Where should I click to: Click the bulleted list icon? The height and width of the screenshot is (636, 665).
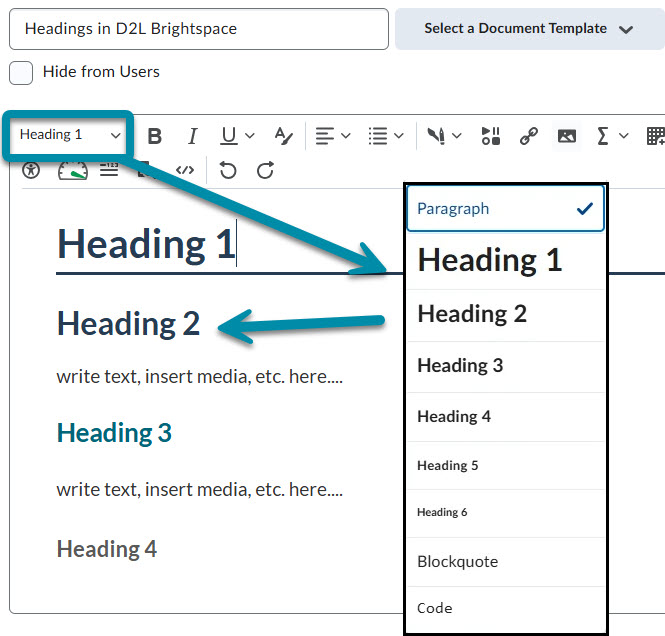click(378, 136)
